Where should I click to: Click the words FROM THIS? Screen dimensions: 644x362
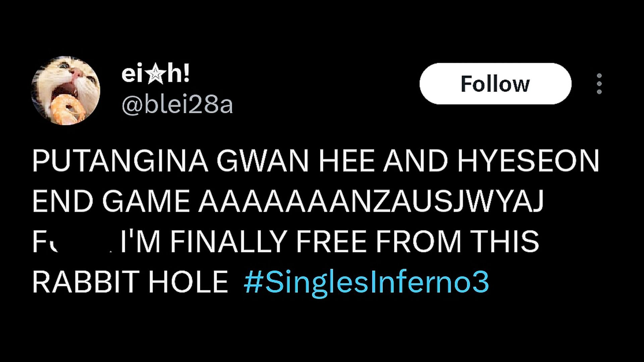pos(458,242)
